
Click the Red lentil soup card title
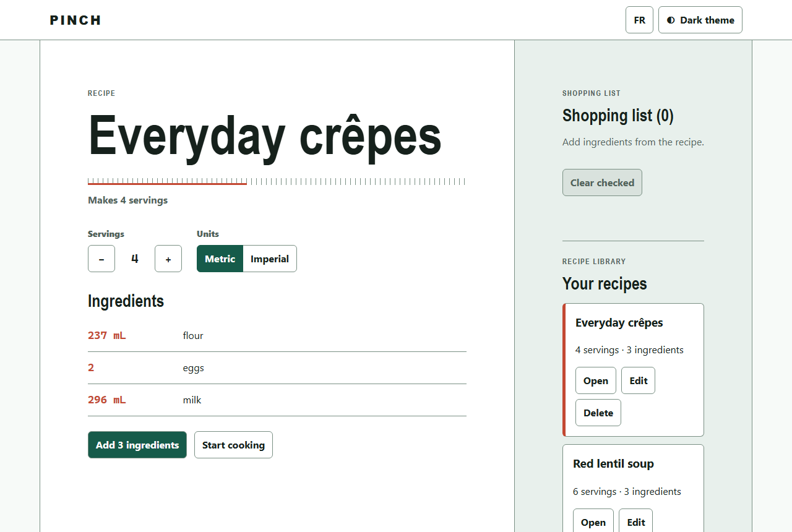[613, 463]
